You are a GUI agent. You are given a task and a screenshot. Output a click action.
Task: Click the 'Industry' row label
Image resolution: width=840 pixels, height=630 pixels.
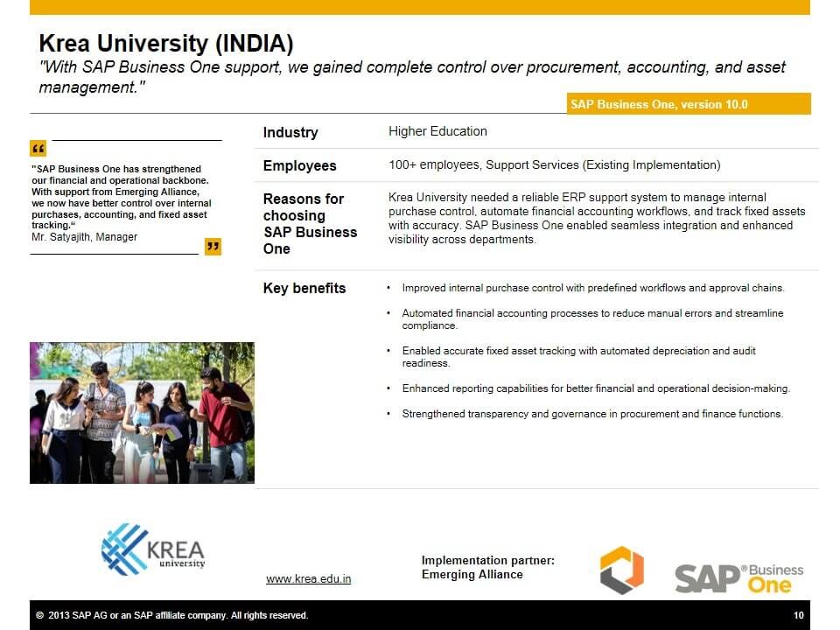(290, 132)
